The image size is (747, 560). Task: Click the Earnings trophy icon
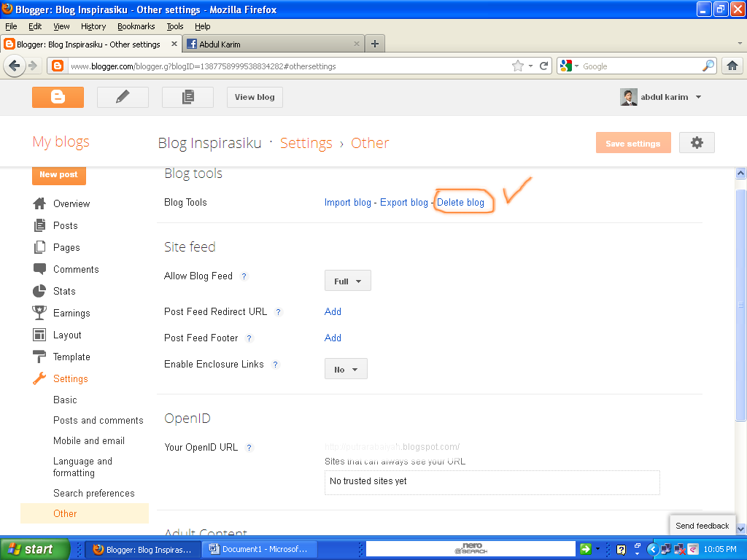(39, 313)
